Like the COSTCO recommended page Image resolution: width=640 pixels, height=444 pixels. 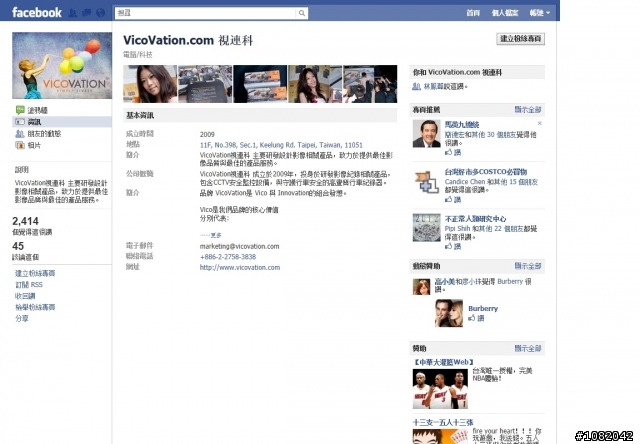453,200
